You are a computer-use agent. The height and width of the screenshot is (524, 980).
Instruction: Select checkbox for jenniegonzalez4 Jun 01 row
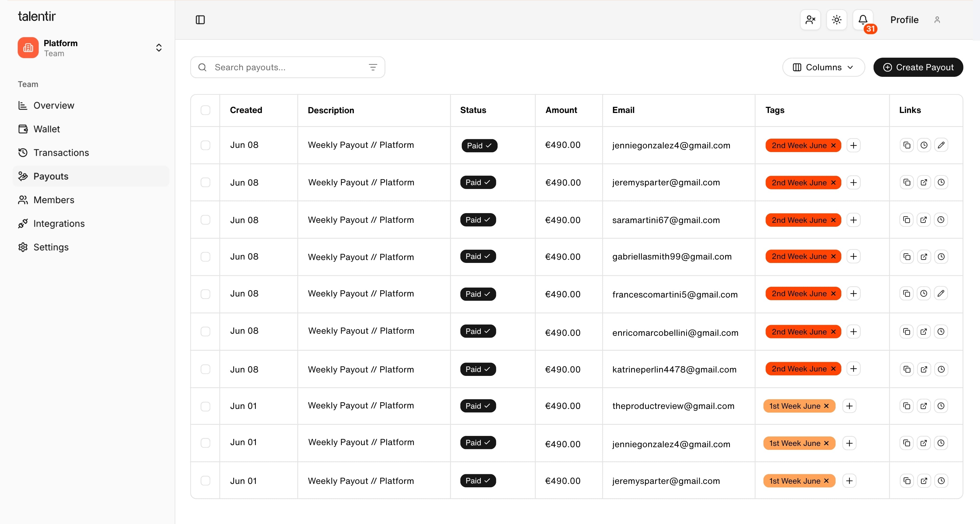click(206, 443)
